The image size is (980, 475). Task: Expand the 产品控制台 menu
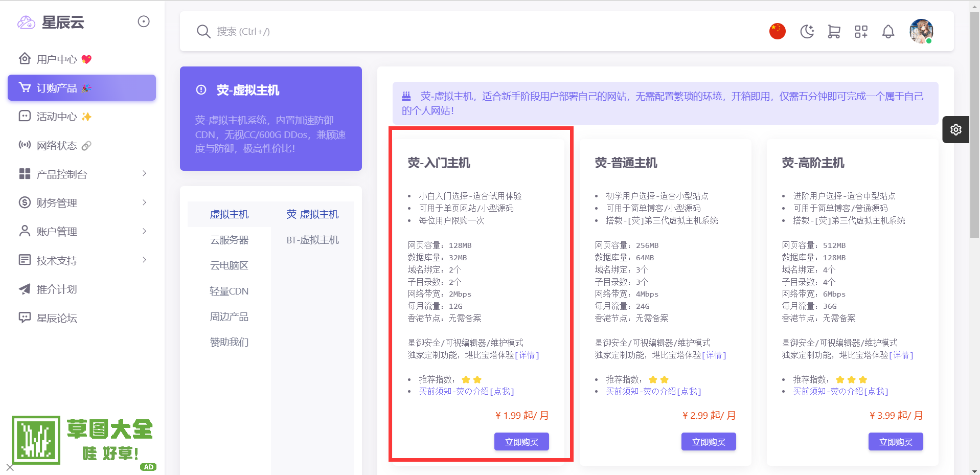click(x=82, y=174)
